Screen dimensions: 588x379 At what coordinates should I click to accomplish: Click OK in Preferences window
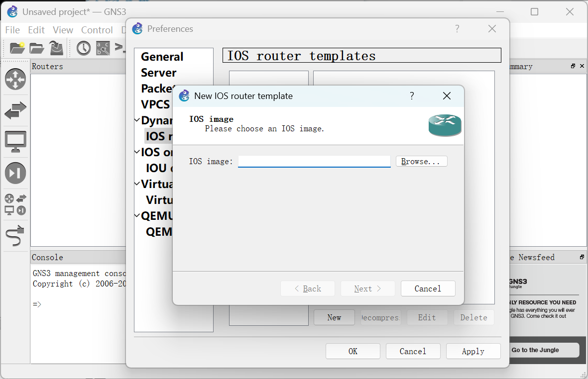(x=353, y=351)
